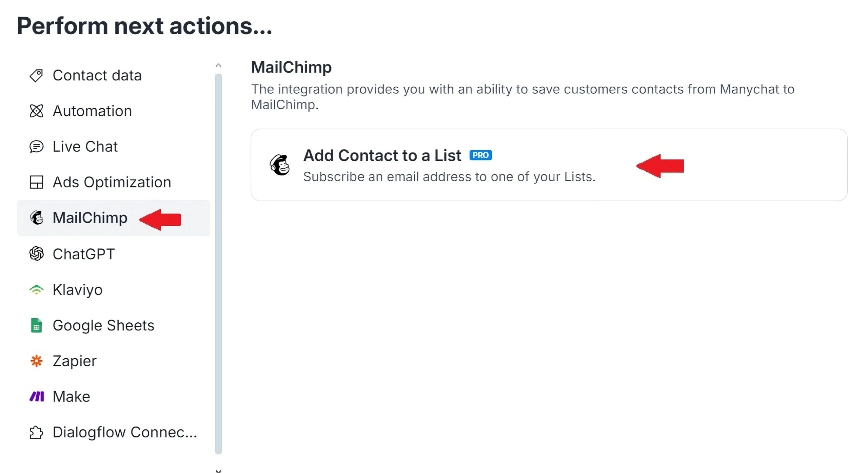The width and height of the screenshot is (868, 473).
Task: Click the MailChimp monkey icon in sidebar
Action: click(36, 218)
